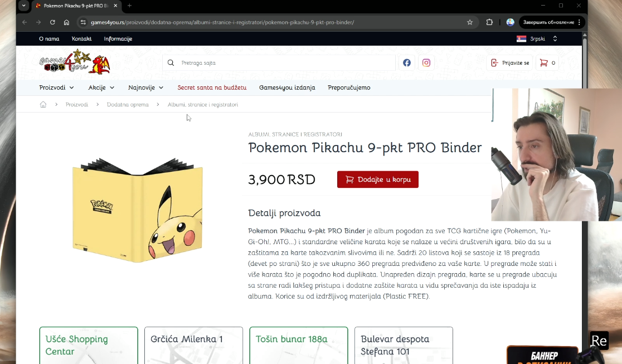622x364 pixels.
Task: Open the Dodatna oprema breadcrumb link
Action: click(128, 104)
